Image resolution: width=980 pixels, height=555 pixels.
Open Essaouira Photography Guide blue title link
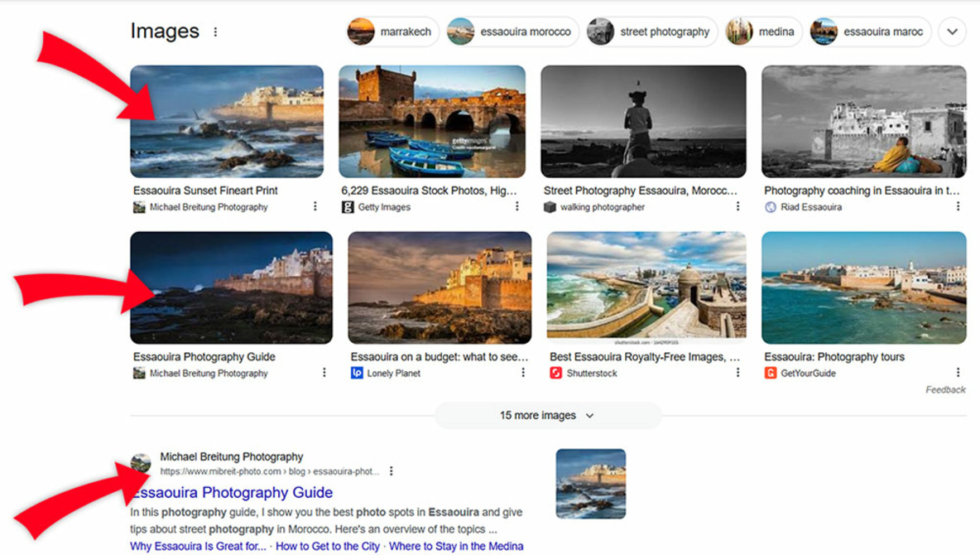233,493
